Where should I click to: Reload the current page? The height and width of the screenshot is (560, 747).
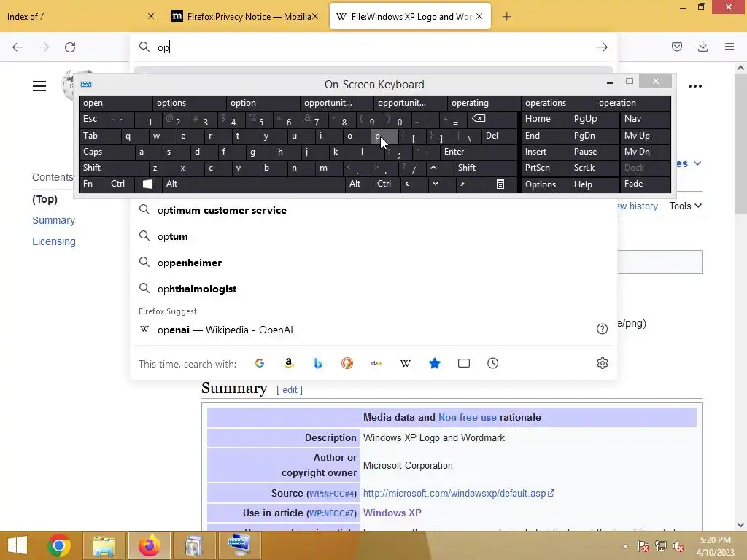tap(70, 47)
